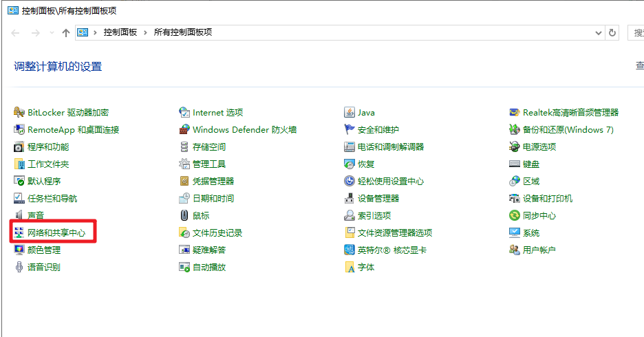Viewport: 644px width, 337px height.
Task: Open the Realtek高清晰音频管理器 icon
Action: point(515,113)
